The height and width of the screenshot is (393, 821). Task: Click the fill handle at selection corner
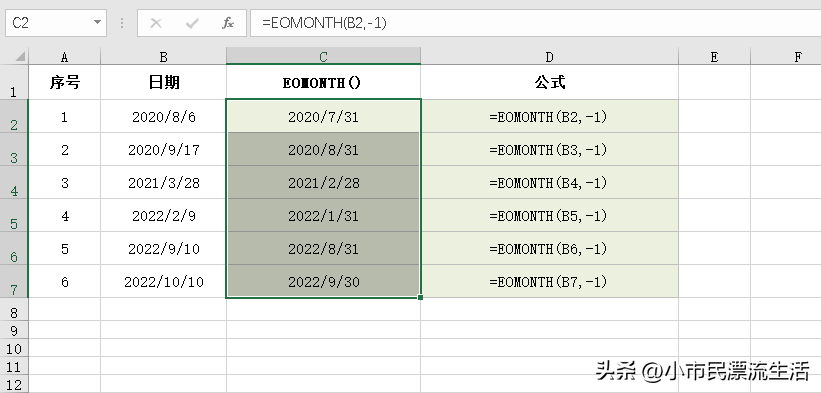click(x=420, y=297)
